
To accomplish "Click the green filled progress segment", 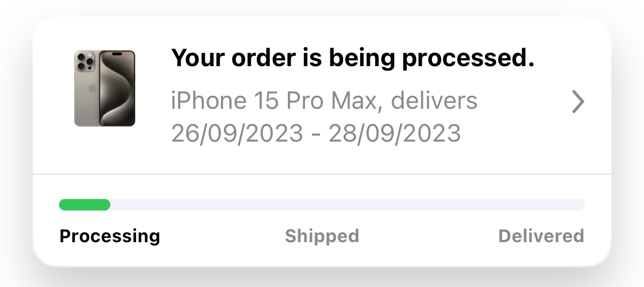I will pyautogui.click(x=85, y=205).
